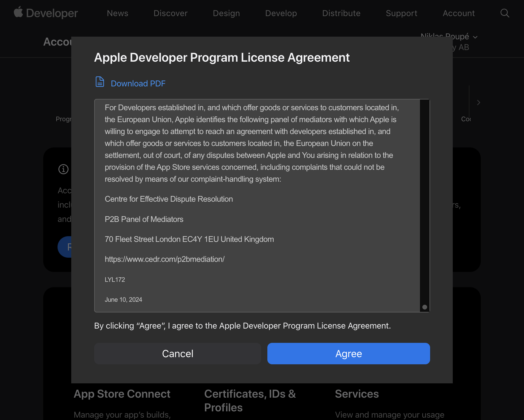The width and height of the screenshot is (524, 420).
Task: Click Centre for Effective Dispute Resolution text
Action: pyautogui.click(x=169, y=199)
